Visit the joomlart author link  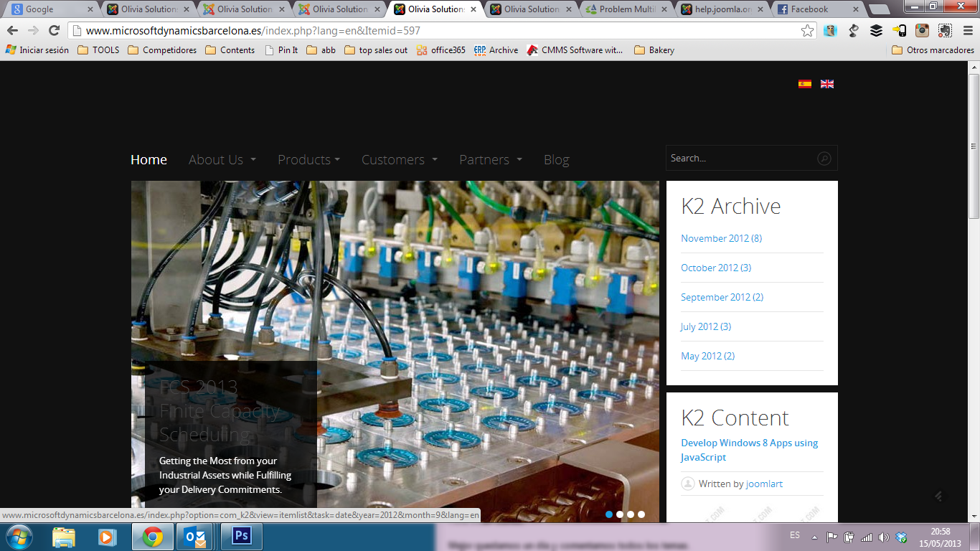[764, 484]
